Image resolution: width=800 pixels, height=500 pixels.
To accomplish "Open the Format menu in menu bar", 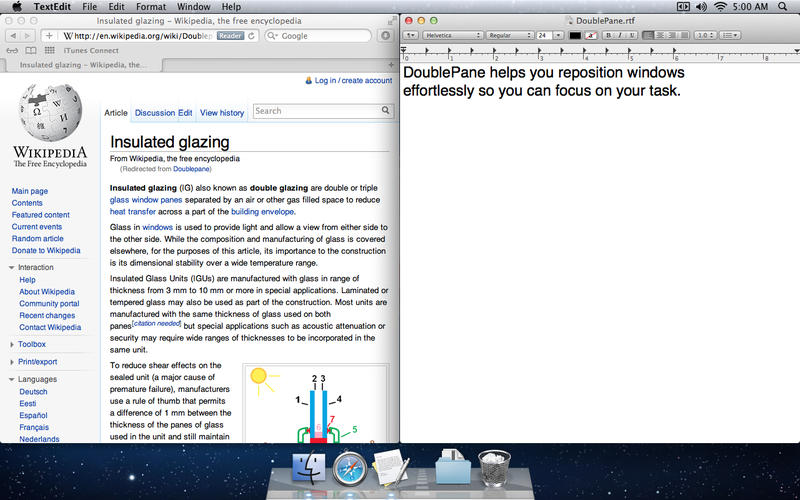I will (151, 7).
